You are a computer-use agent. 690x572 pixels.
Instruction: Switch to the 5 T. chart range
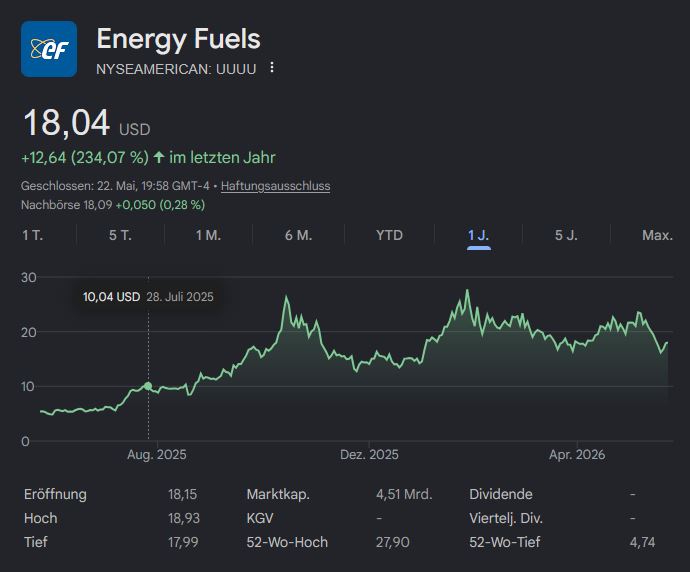tap(121, 235)
